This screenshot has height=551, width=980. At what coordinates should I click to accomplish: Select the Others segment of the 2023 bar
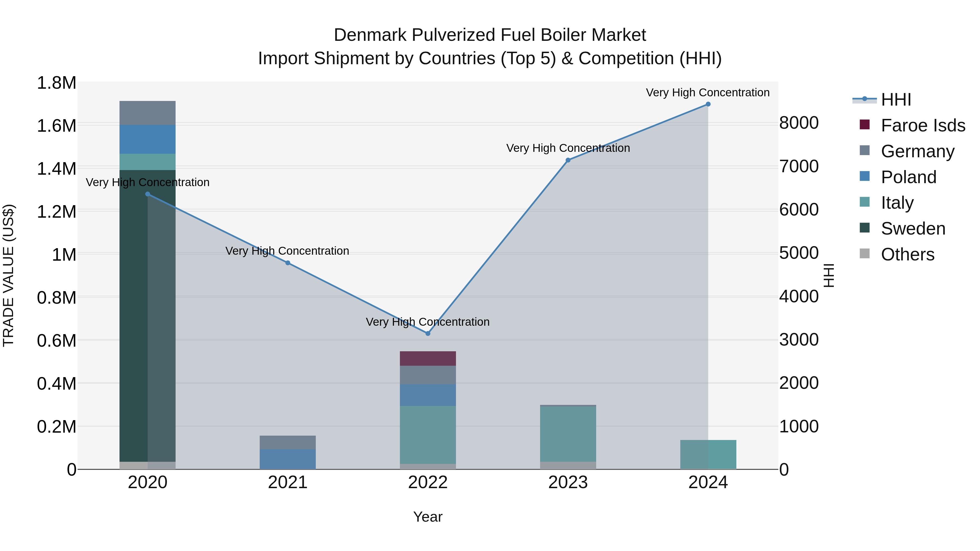click(x=568, y=466)
